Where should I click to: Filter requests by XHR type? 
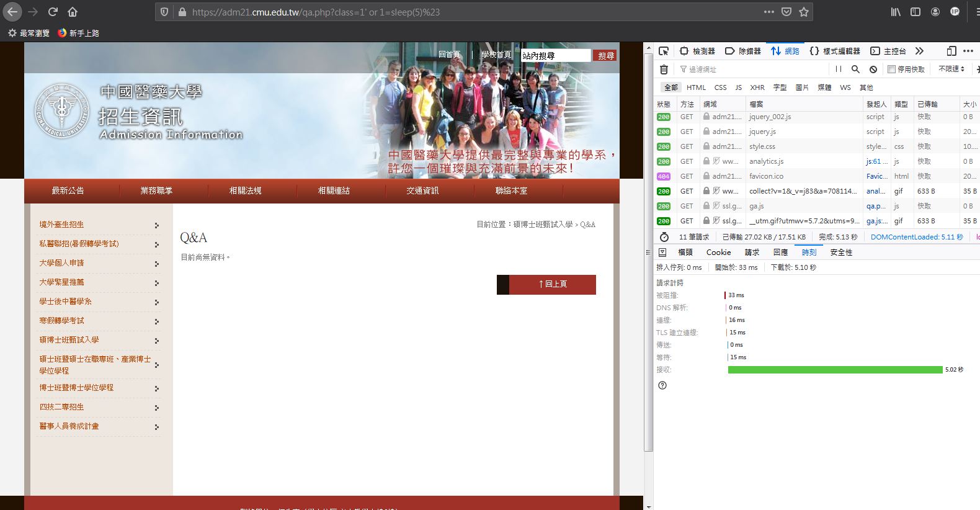pyautogui.click(x=757, y=87)
